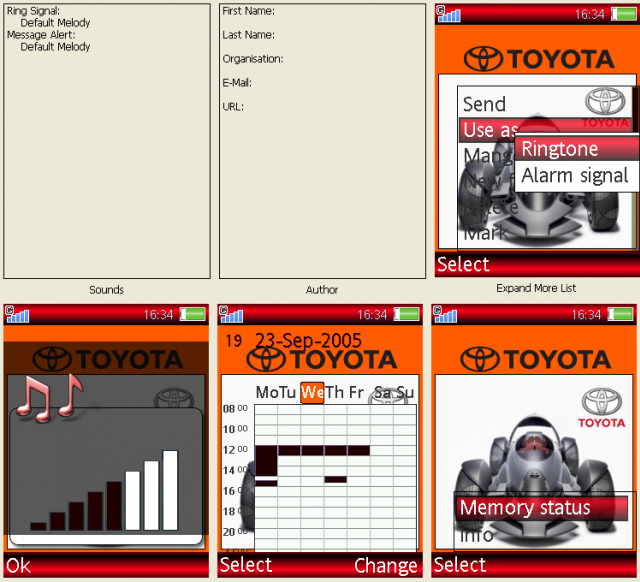
Task: Click the 23-Sep-2005 date text
Action: 309,340
